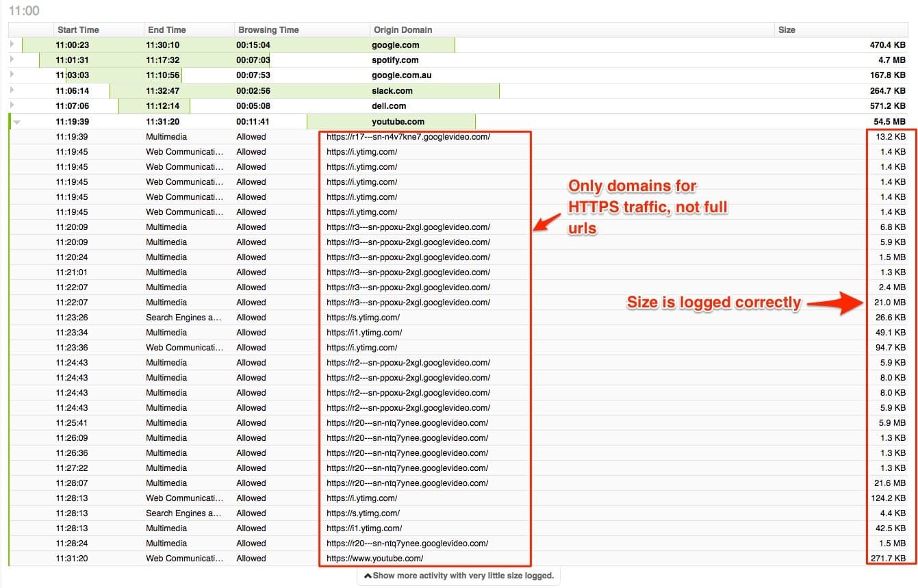Click the 2.4 MB size value
Image resolution: width=918 pixels, height=588 pixels.
[x=892, y=287]
